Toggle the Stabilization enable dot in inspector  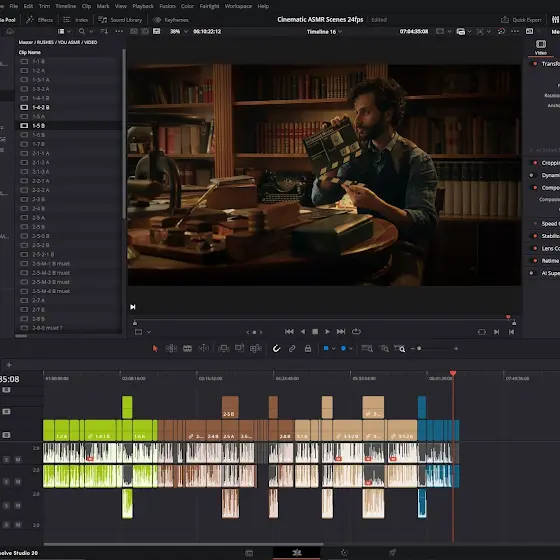[535, 236]
